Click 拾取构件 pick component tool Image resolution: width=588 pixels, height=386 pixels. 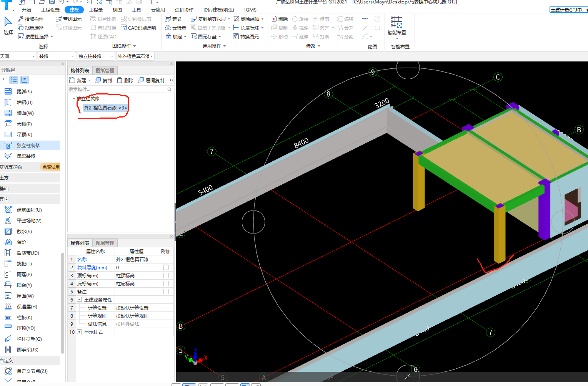[x=31, y=19]
